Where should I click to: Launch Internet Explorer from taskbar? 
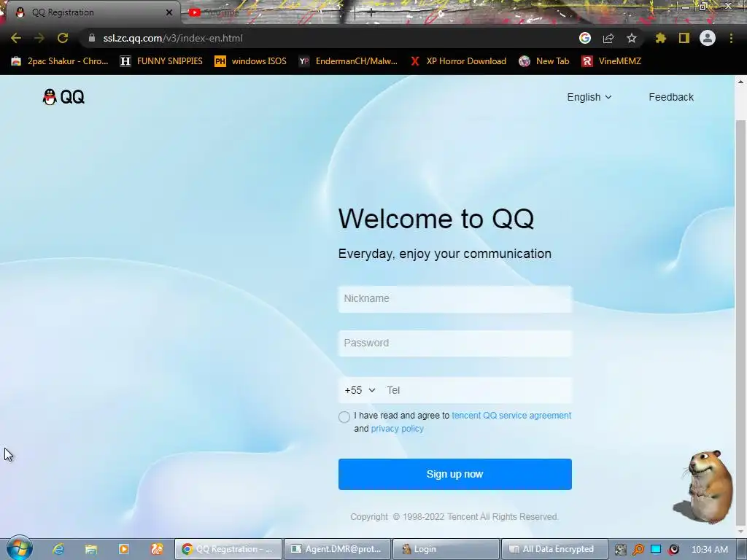point(58,549)
